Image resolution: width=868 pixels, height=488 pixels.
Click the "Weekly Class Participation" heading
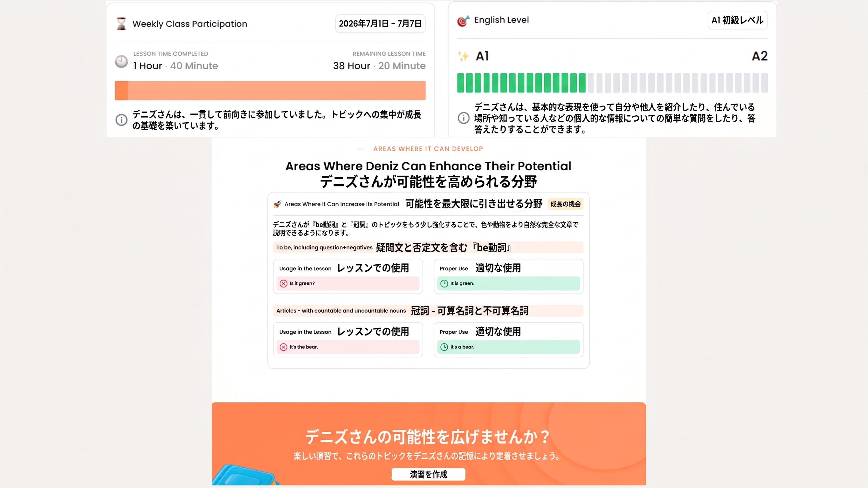[x=190, y=24]
